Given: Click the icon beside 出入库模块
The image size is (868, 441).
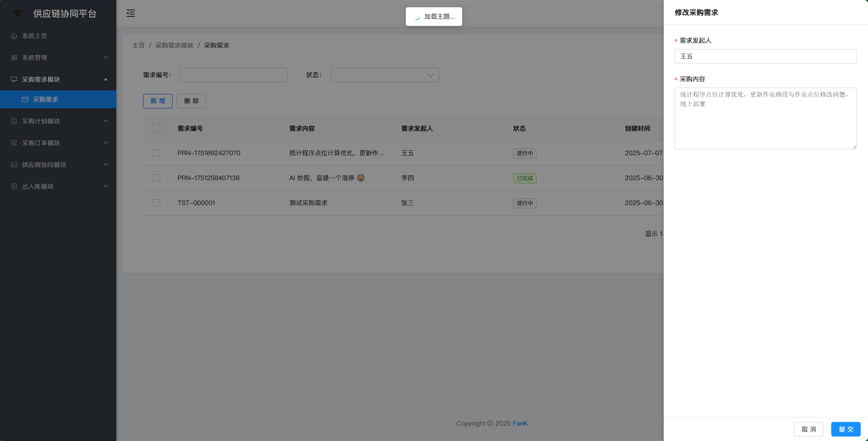Looking at the screenshot, I should point(14,186).
